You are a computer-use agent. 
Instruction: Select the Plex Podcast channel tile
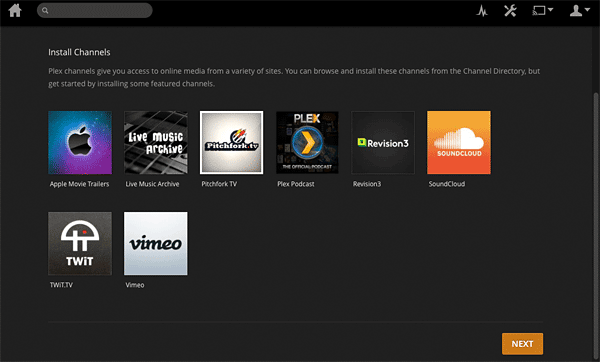[x=307, y=143]
